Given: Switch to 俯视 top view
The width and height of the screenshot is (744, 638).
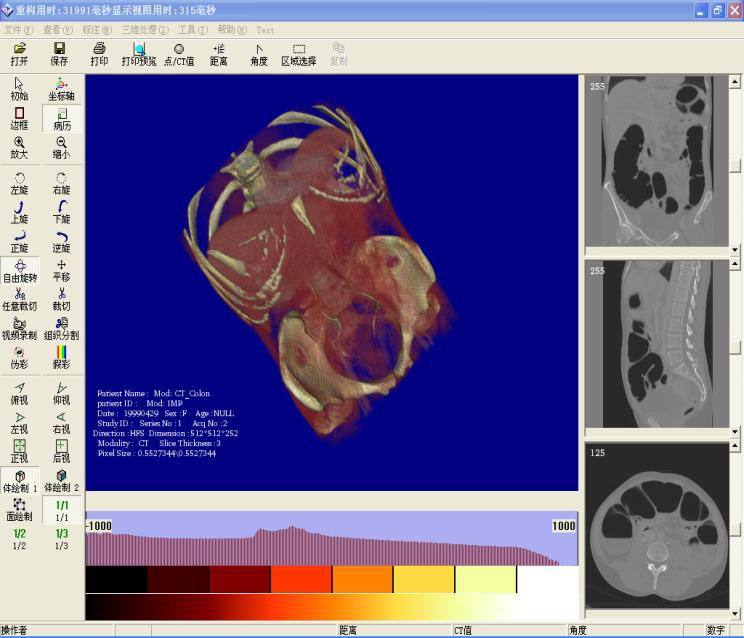Looking at the screenshot, I should [x=19, y=394].
